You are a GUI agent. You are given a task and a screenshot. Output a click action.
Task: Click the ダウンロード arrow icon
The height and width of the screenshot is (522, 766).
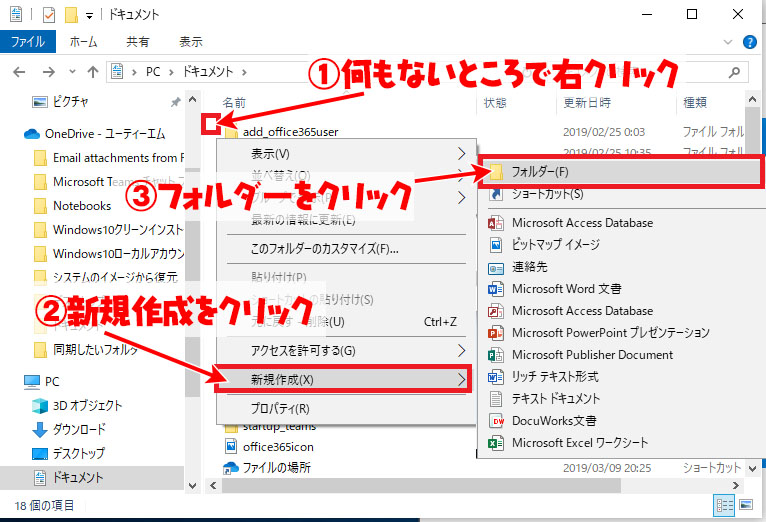[40, 429]
